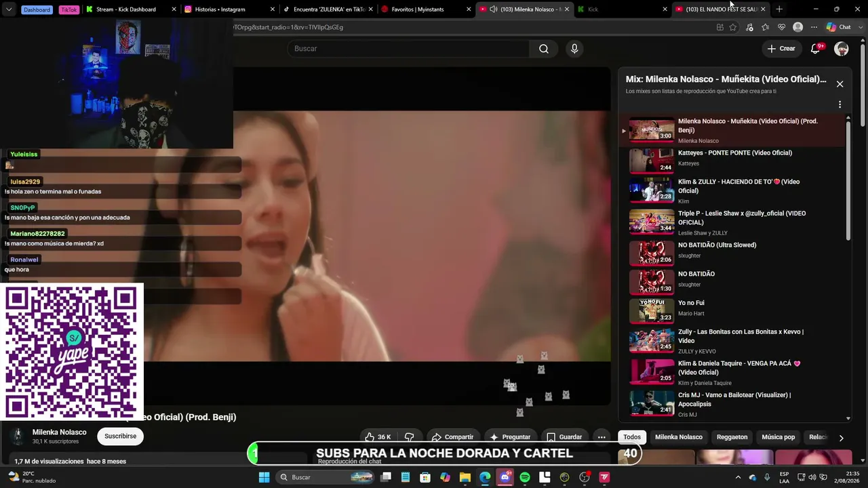Screen dimensions: 868x488
Task: Open the YouTube account avatar menu
Action: point(842,49)
